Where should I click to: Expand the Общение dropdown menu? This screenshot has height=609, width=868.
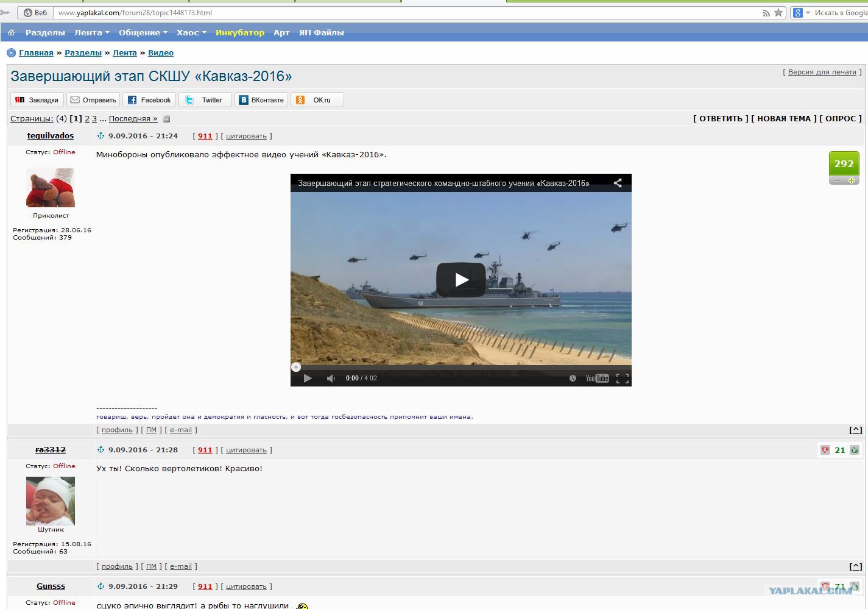click(x=143, y=32)
